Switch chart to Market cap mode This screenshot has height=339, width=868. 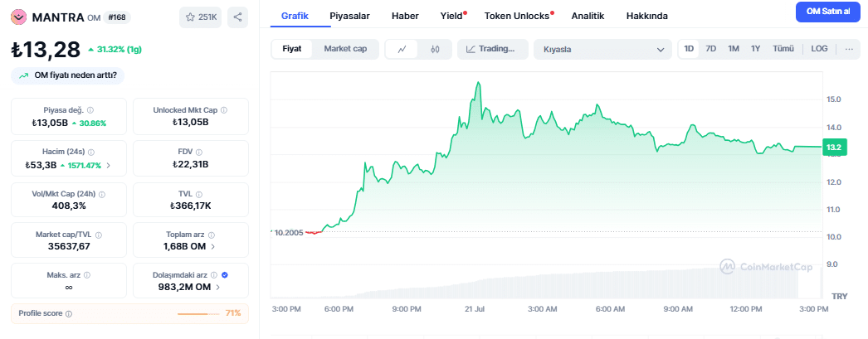coord(345,49)
